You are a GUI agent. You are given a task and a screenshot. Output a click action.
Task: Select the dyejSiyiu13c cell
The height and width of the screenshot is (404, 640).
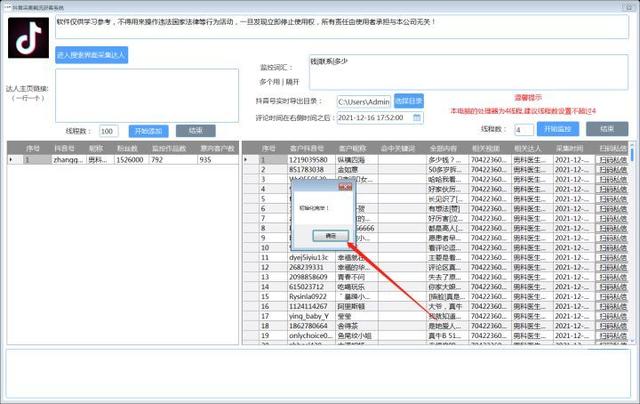[312, 257]
